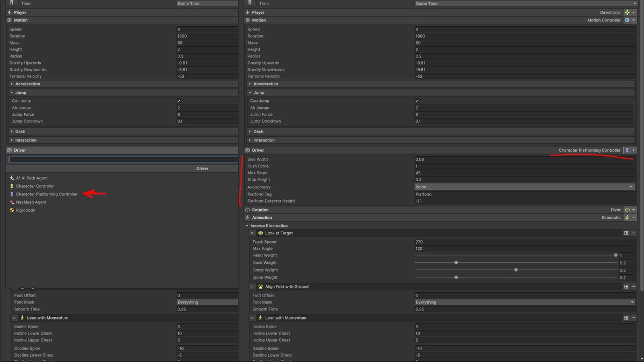Open the Directional player type selector icon
Viewport: 644px width, 362px height.
click(x=627, y=12)
